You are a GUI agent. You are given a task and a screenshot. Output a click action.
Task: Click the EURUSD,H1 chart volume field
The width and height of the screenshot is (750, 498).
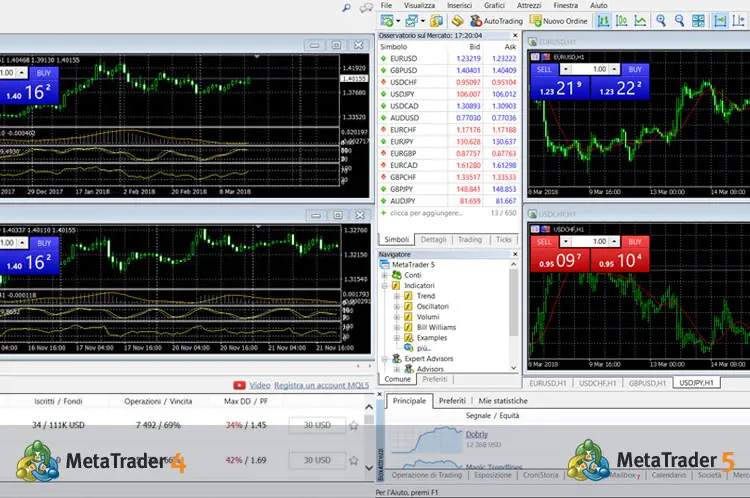tap(590, 69)
